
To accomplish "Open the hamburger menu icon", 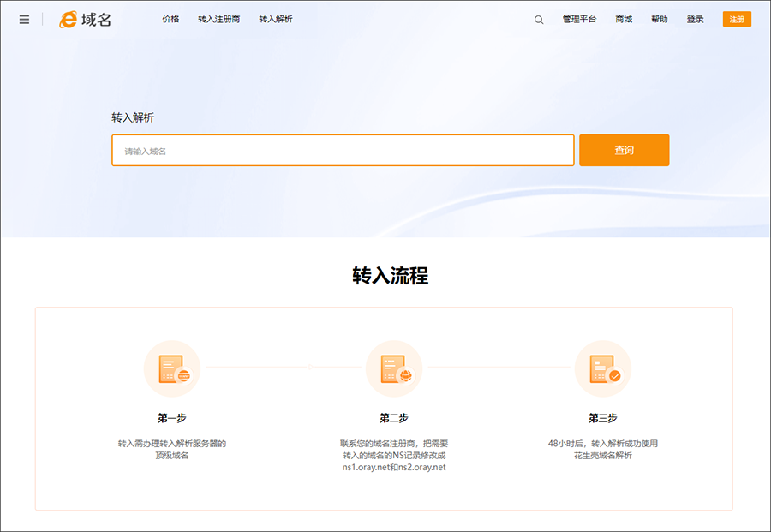I will [x=24, y=20].
